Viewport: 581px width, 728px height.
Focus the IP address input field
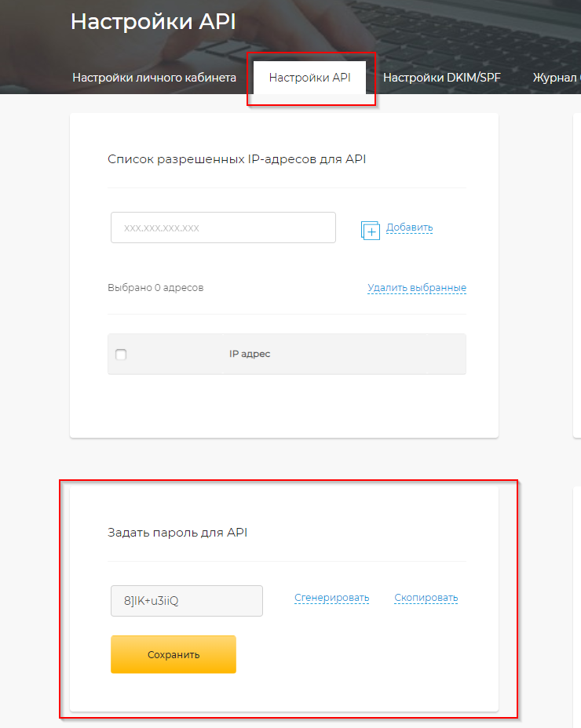coord(223,227)
